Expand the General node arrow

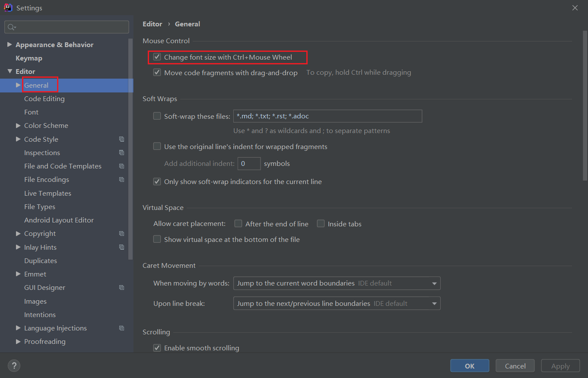pyautogui.click(x=18, y=85)
